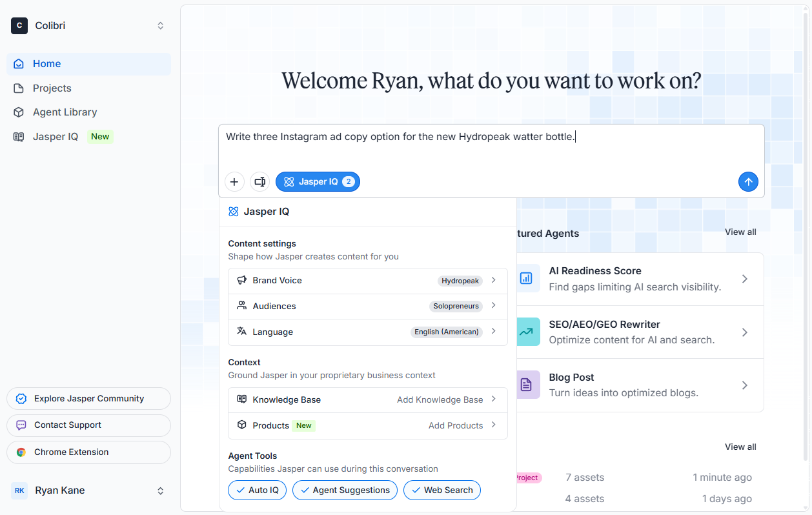Open Agent Library in the sidebar

tap(89, 112)
